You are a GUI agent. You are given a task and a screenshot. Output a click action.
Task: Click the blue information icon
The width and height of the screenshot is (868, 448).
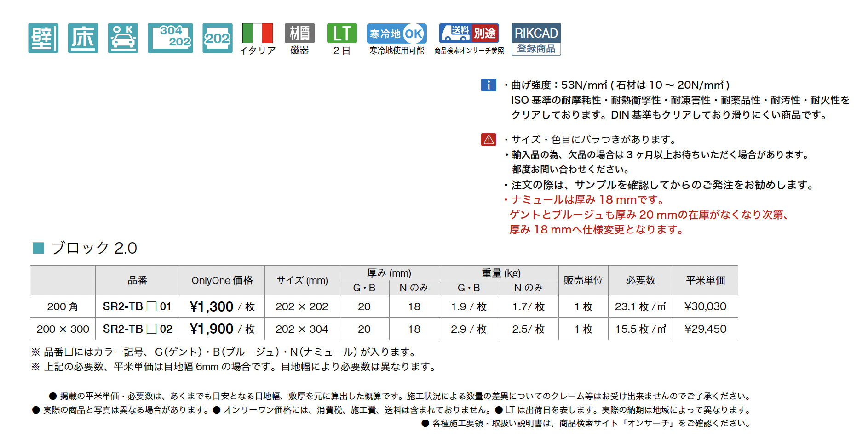coord(488,85)
